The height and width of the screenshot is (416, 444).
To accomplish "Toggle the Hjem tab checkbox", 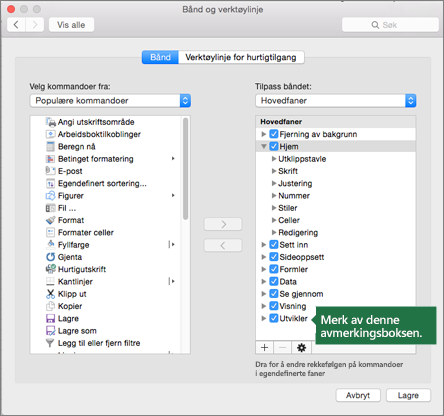I will pyautogui.click(x=274, y=146).
